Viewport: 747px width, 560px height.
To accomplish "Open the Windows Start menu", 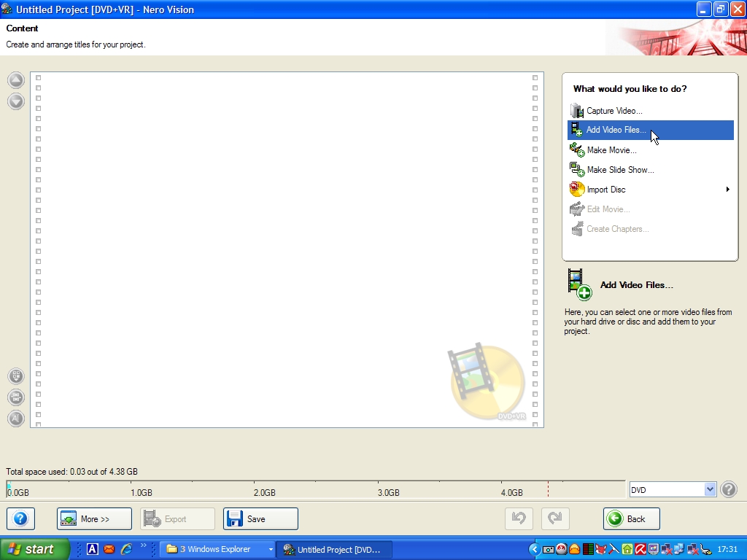I will coord(35,549).
